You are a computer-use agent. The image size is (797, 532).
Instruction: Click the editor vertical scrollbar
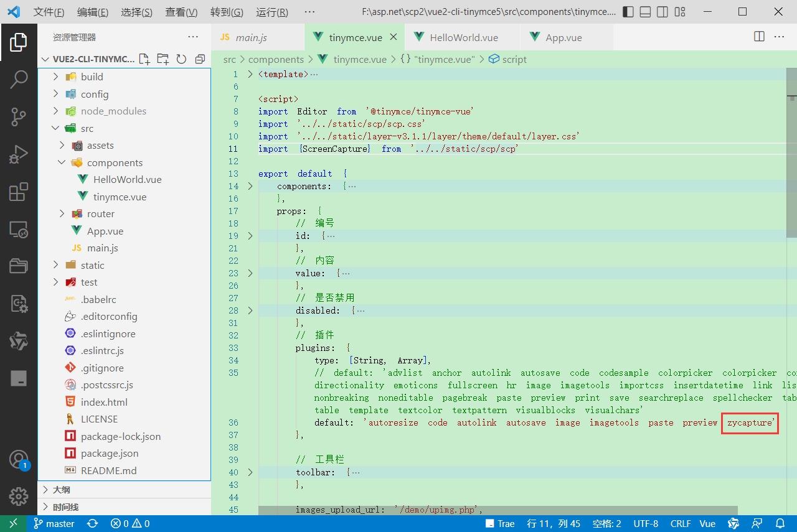[791, 153]
